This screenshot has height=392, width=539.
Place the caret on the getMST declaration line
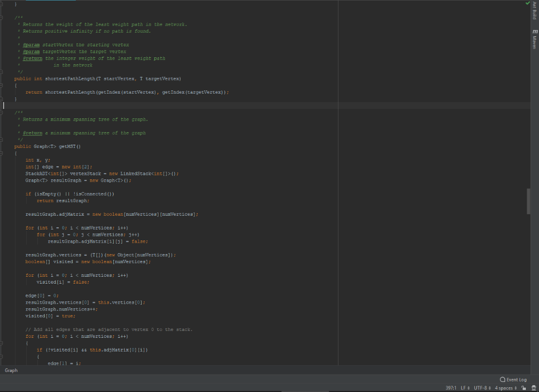tap(47, 146)
